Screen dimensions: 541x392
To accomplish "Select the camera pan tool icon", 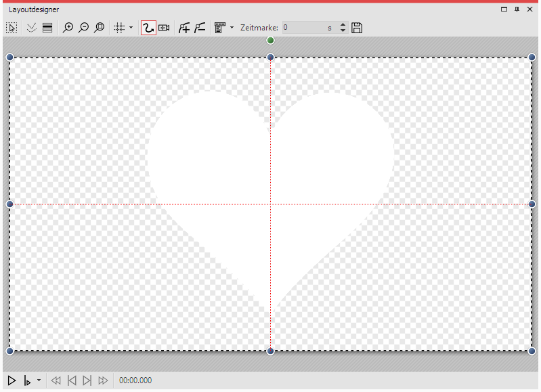I will (x=164, y=28).
